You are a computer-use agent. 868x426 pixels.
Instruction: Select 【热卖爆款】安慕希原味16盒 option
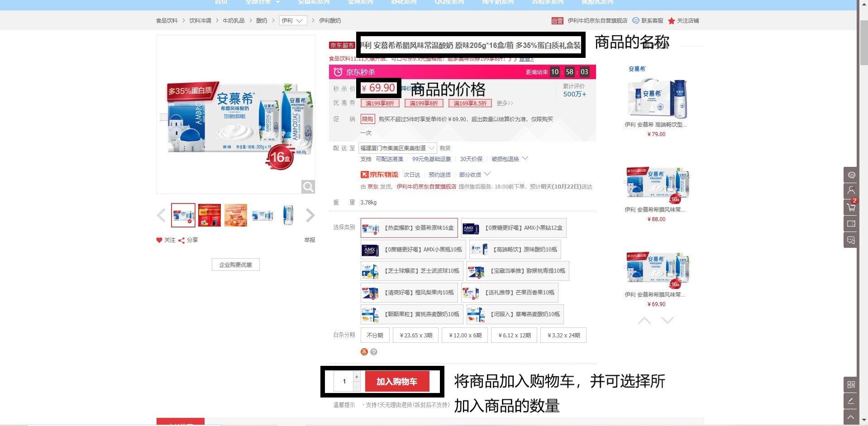[409, 228]
